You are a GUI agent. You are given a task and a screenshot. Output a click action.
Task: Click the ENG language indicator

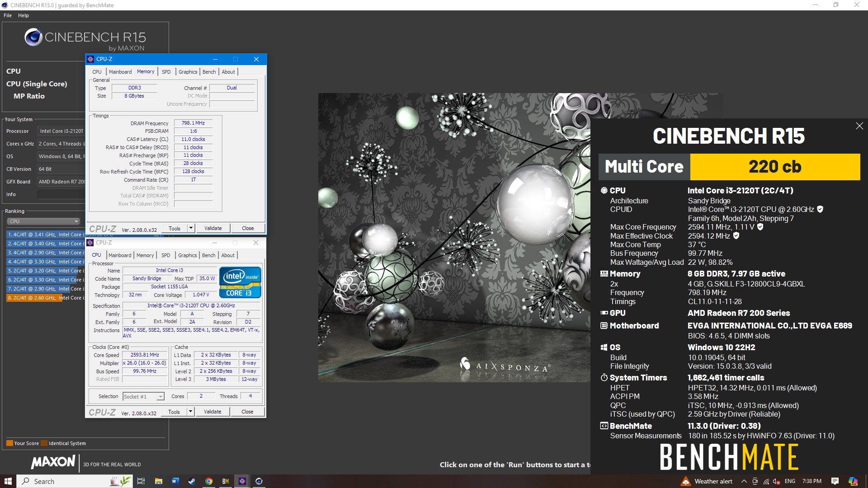point(790,481)
